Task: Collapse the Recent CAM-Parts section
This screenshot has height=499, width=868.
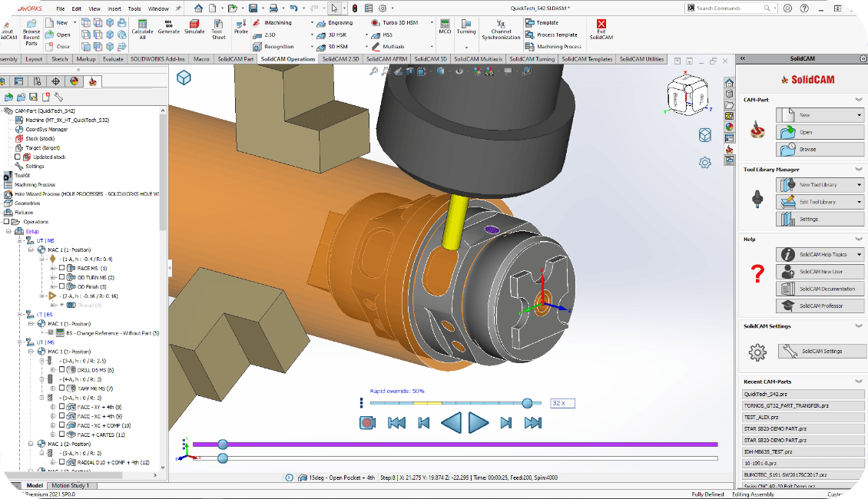Action: point(859,382)
